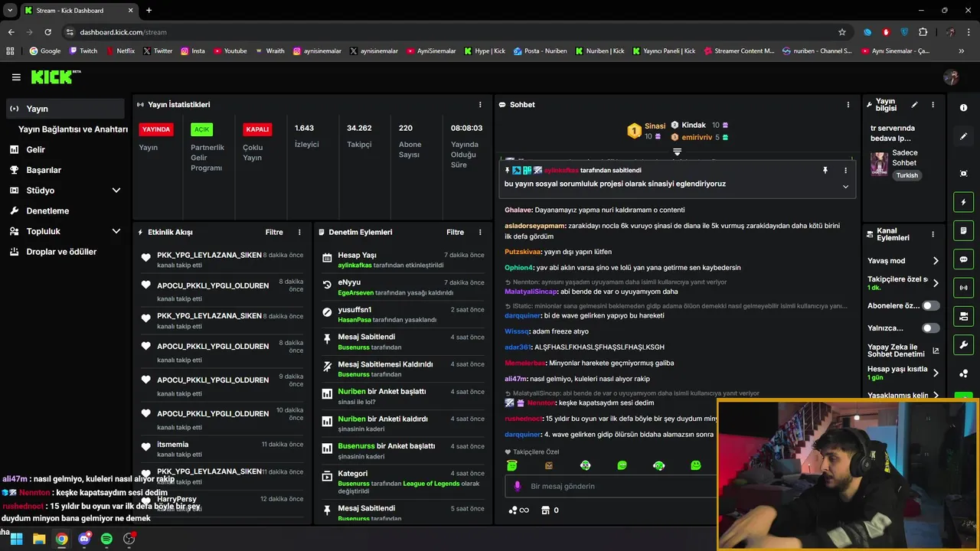The width and height of the screenshot is (980, 551).
Task: Unpin the pinned chat message via pin icon
Action: (x=825, y=170)
